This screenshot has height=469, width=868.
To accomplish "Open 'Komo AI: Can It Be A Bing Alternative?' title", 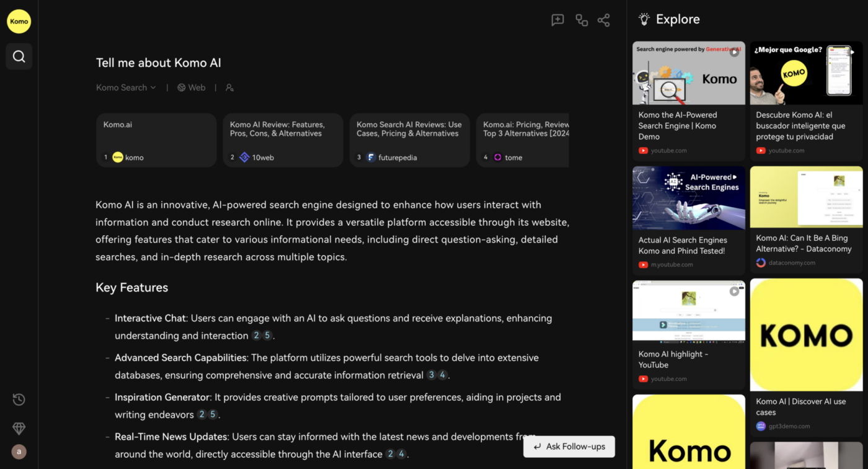I will pyautogui.click(x=804, y=243).
